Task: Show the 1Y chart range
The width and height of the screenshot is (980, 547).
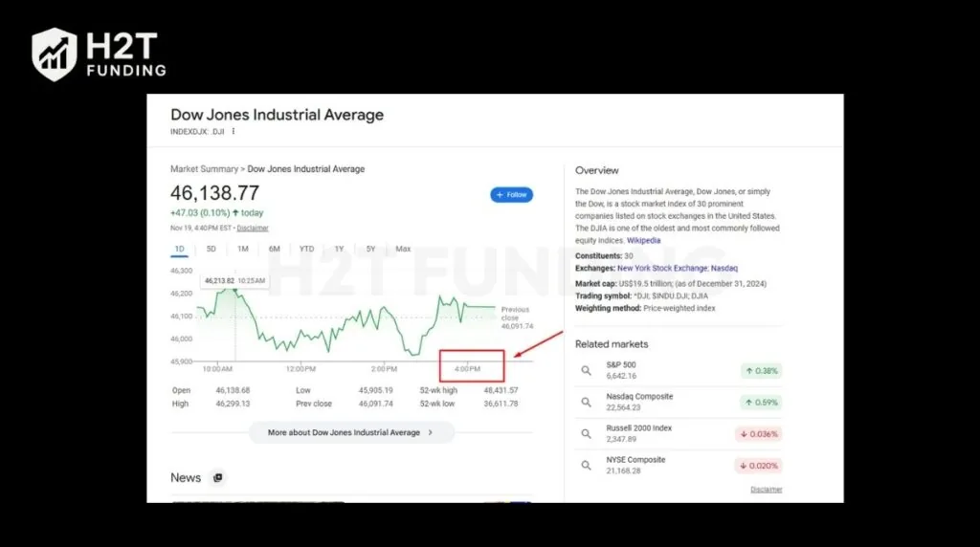Action: (x=339, y=250)
